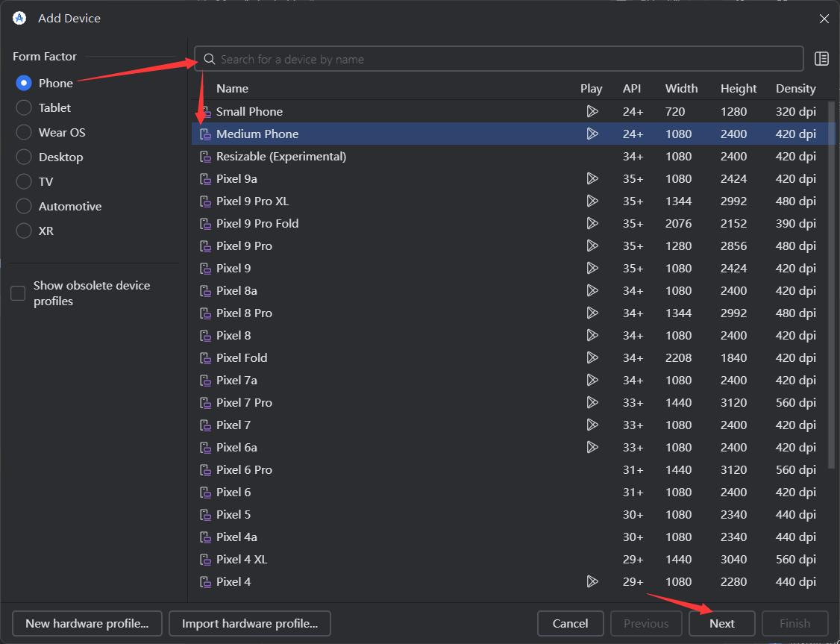Click the Play Store icon for Pixel 7 Pro
Image resolution: width=840 pixels, height=644 pixels.
592,402
